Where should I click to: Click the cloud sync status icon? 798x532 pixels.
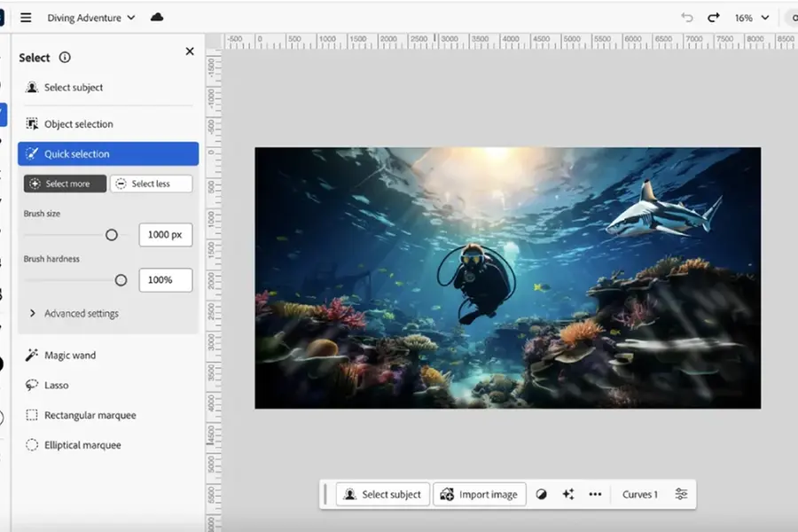pos(157,17)
